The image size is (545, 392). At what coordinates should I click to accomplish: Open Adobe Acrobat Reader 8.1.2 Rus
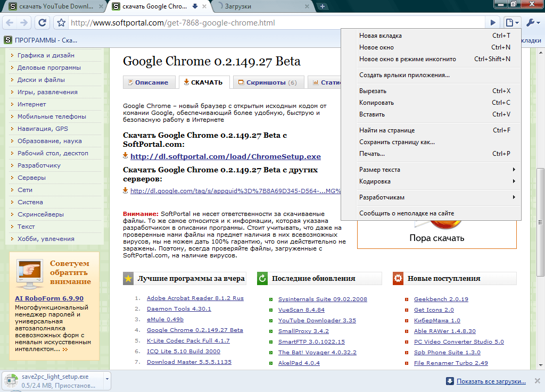click(x=195, y=298)
